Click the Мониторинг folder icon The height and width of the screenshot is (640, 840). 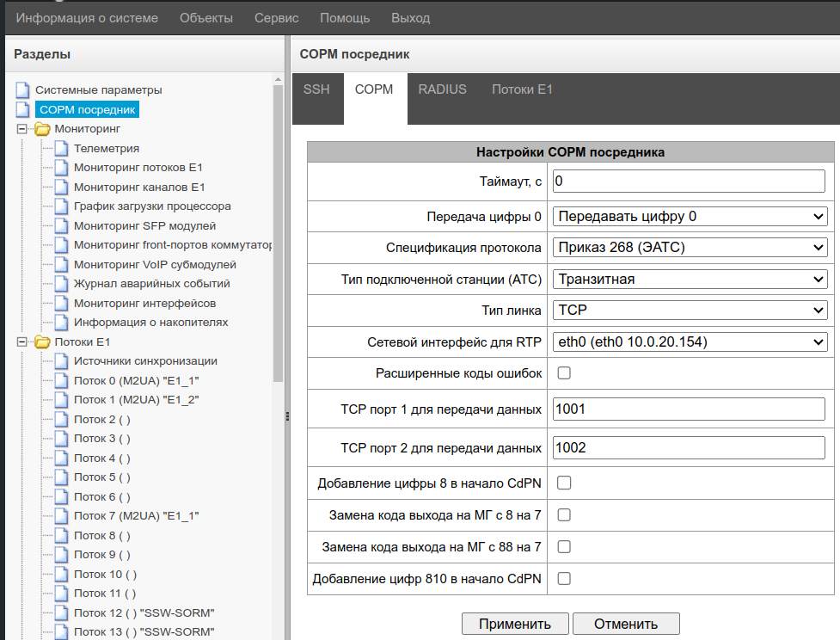pyautogui.click(x=42, y=129)
